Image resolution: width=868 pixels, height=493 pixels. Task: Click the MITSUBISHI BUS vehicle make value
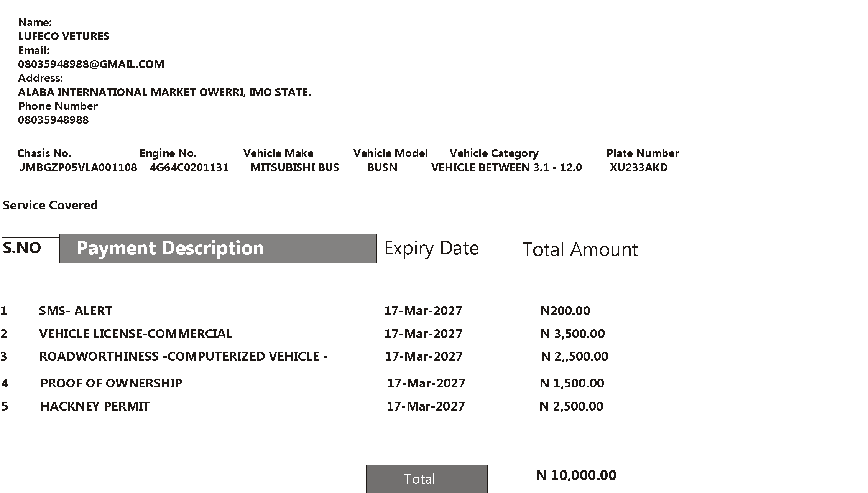pos(295,167)
